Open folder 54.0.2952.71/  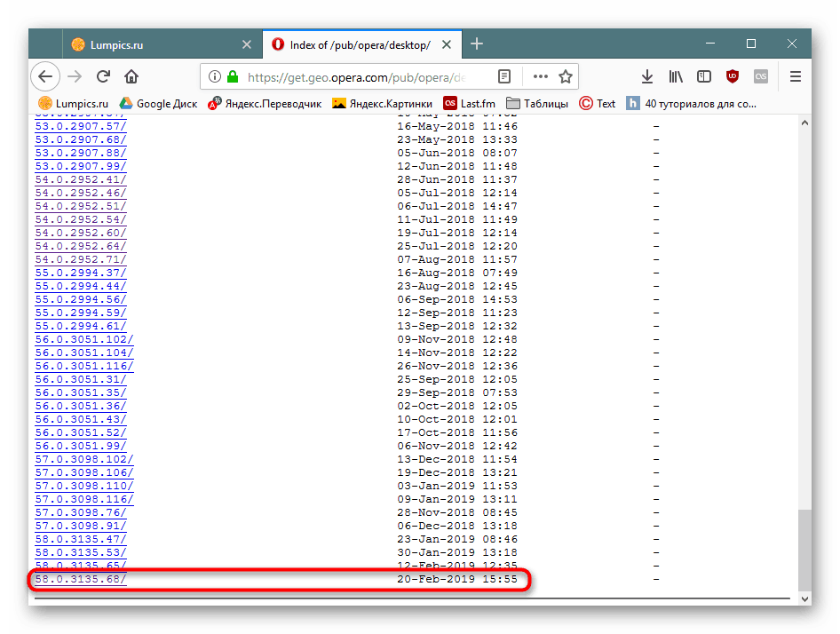(x=80, y=259)
